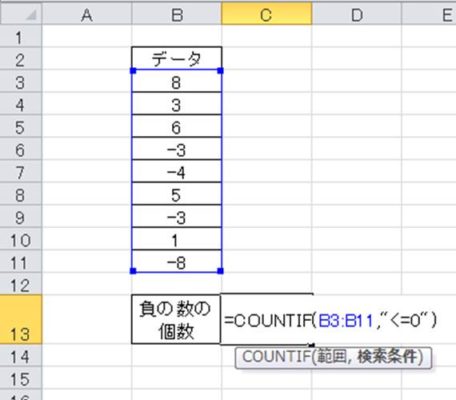
Task: Select cell B6 containing -3
Action: 177,149
